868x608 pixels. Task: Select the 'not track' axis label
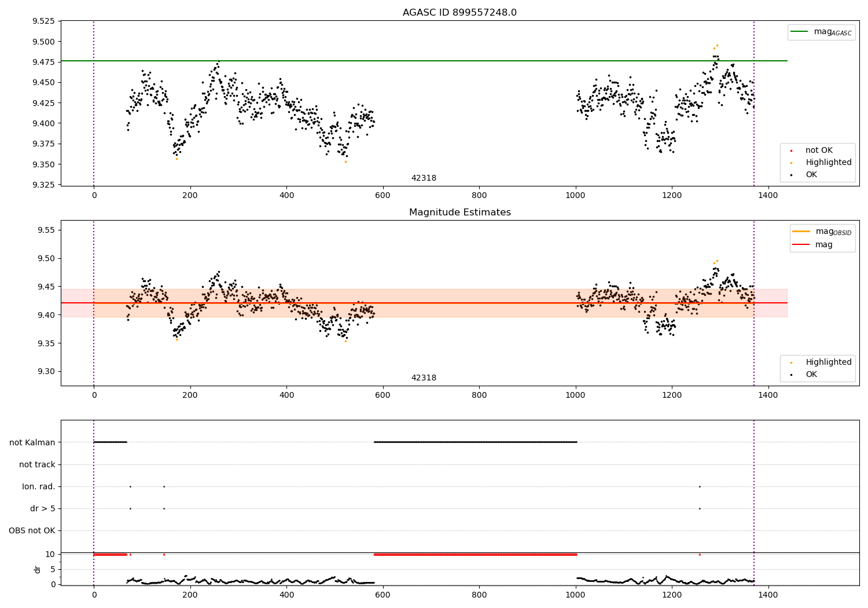37,465
